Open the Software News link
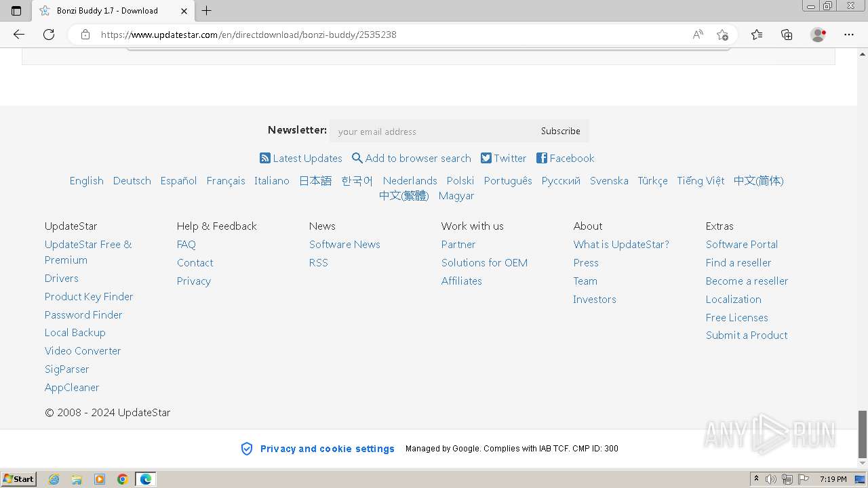 (344, 244)
